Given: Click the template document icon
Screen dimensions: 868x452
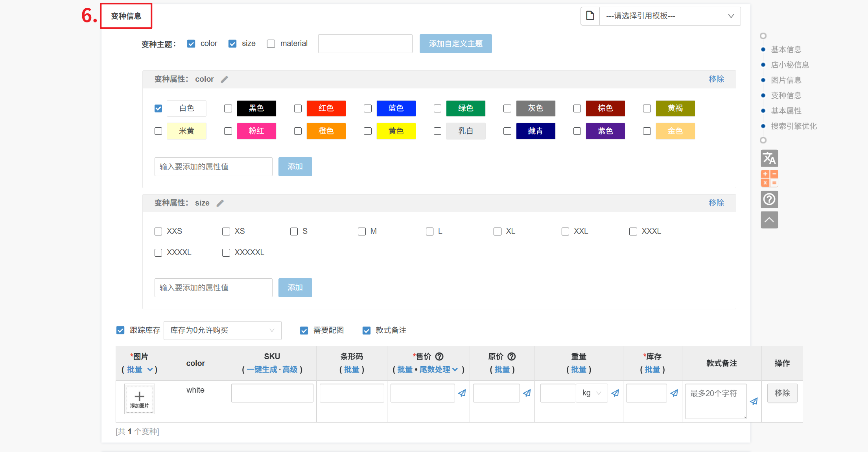Looking at the screenshot, I should [590, 16].
